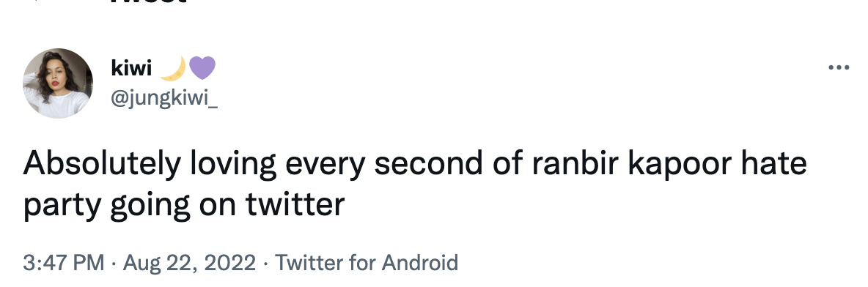Click the word Absolutely in the tweet
This screenshot has width=868, height=287.
102,164
